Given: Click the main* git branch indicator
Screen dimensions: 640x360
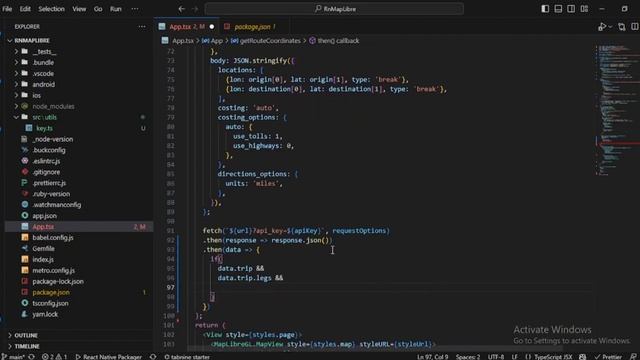Looking at the screenshot, I should point(13,357).
